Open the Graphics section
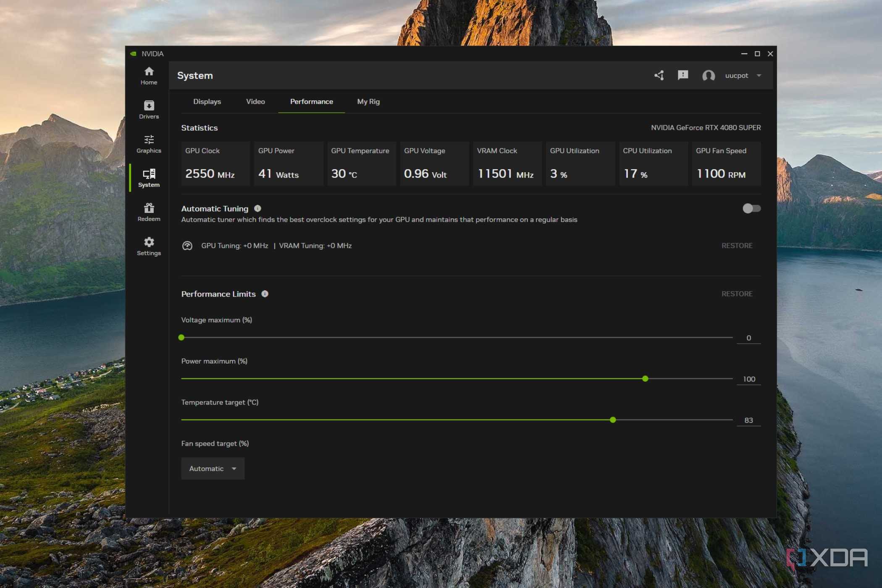 coord(149,144)
